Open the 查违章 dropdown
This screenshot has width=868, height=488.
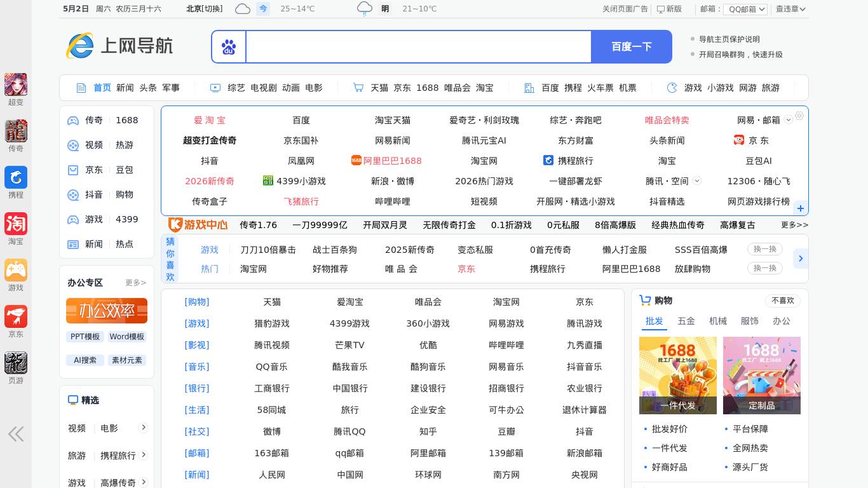tap(790, 9)
